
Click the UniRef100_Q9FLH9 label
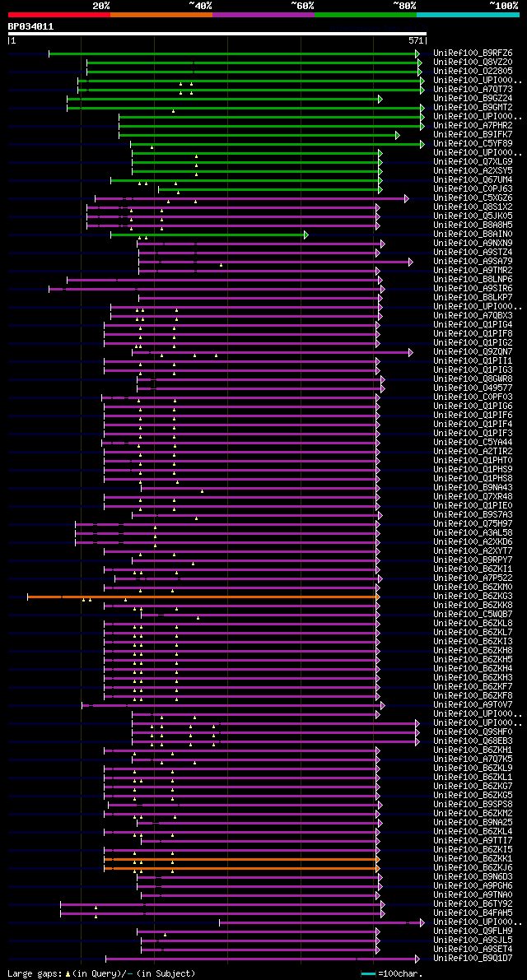[473, 932]
